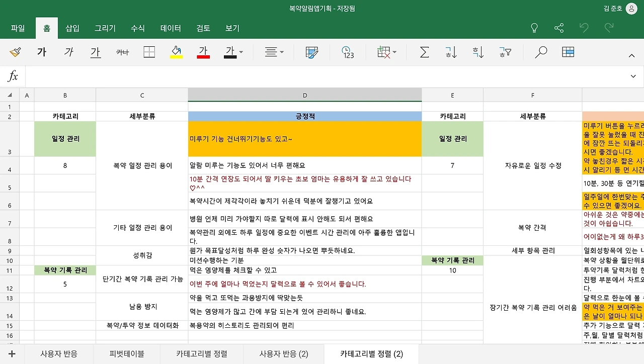Screen dimensions: 644x364
Task: Select row 3 header
Action: pos(10,139)
